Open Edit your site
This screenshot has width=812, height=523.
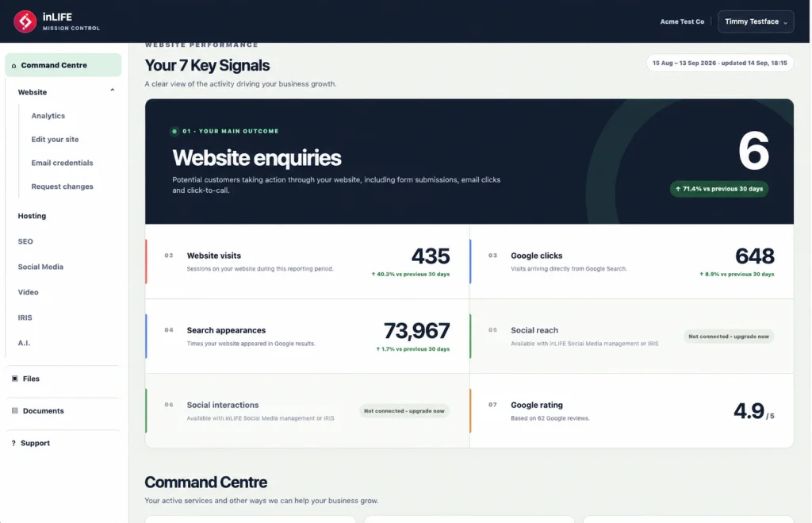(x=55, y=140)
